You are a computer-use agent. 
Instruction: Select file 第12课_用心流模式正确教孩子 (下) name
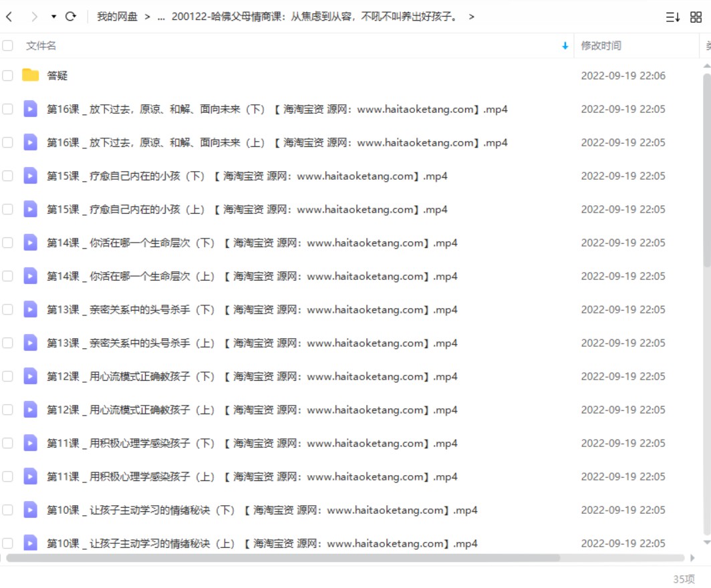coord(252,377)
